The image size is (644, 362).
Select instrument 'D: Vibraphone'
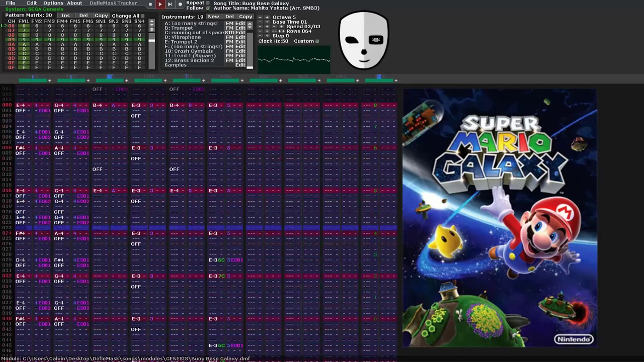pos(183,37)
